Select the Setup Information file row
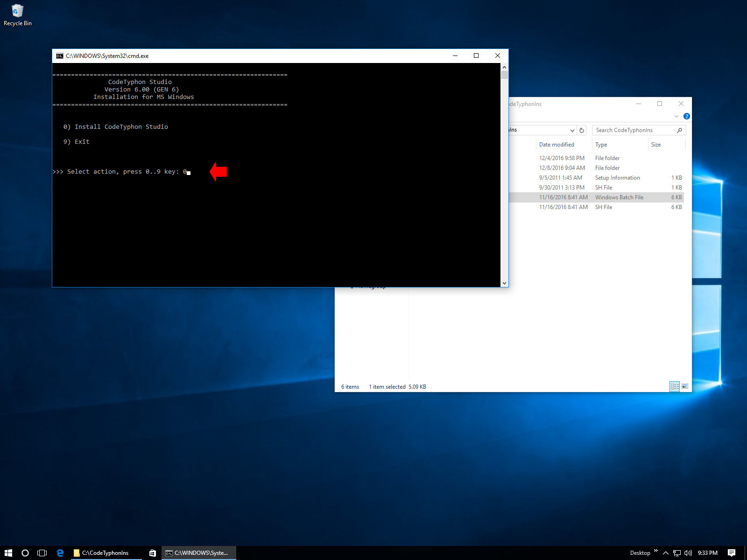 pyautogui.click(x=596, y=178)
